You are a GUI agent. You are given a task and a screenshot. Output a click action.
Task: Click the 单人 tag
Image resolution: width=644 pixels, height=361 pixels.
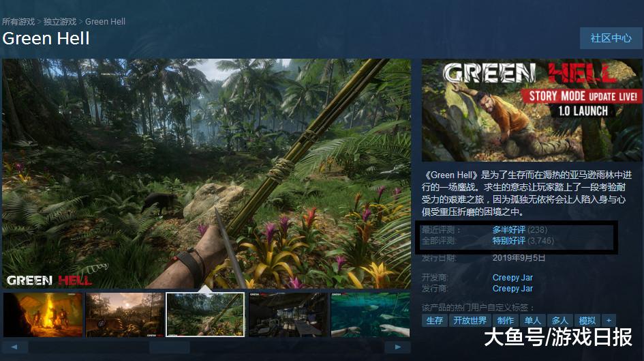click(x=533, y=320)
